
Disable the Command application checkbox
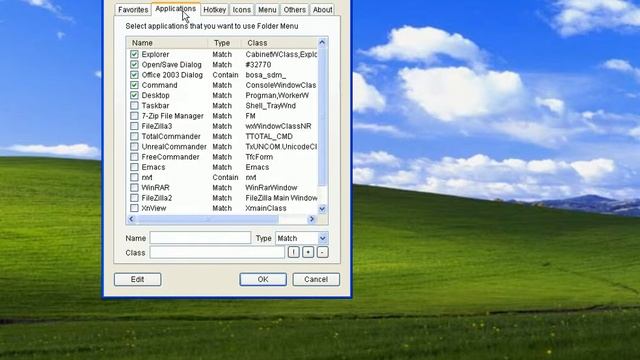tap(134, 85)
